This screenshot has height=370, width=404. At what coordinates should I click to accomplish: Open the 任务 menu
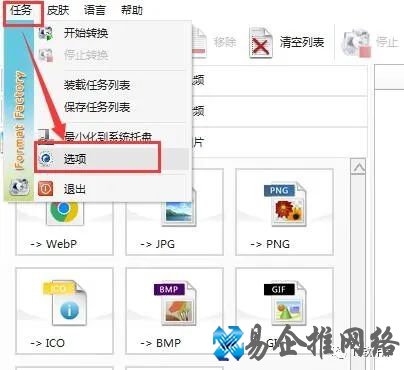[21, 11]
